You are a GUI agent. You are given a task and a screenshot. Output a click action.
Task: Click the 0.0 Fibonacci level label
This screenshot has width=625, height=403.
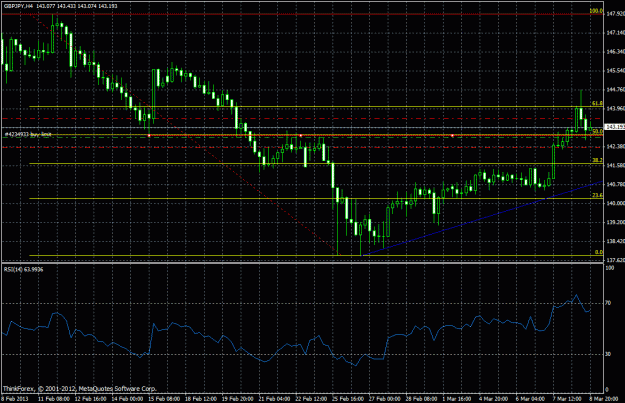(x=599, y=252)
